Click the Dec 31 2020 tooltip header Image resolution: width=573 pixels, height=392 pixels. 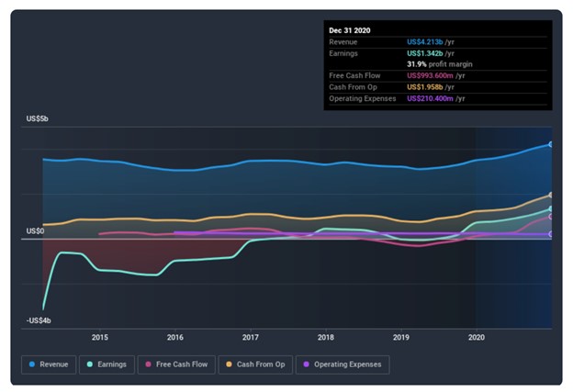click(350, 30)
